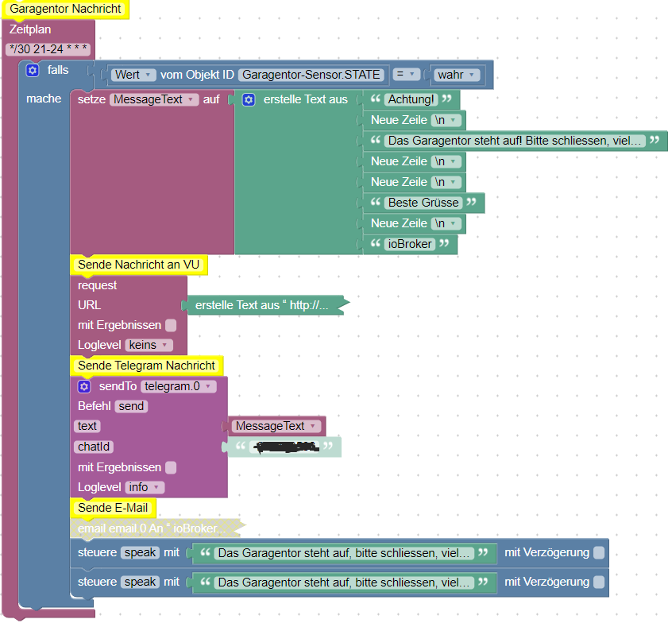672x627 pixels.
Task: Edit the Achtung! text field
Action: point(411,100)
